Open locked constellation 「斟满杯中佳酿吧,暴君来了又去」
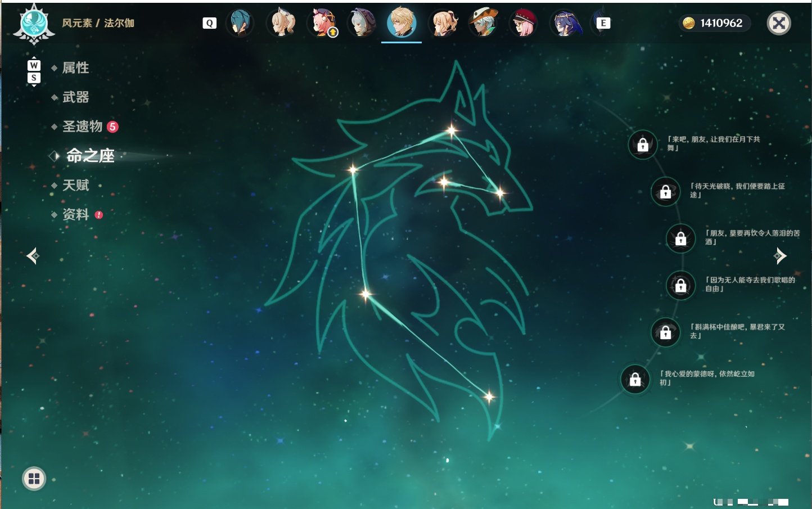 tap(665, 332)
